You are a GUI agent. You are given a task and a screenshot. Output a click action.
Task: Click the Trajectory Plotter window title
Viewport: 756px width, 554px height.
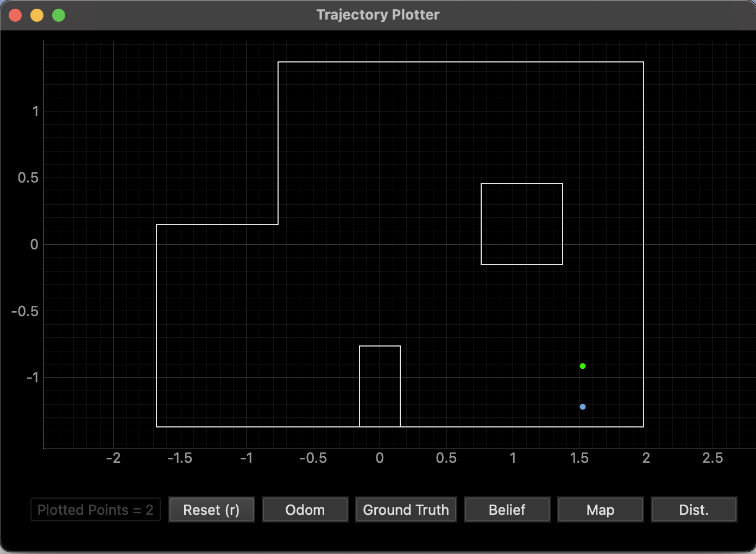tap(378, 15)
